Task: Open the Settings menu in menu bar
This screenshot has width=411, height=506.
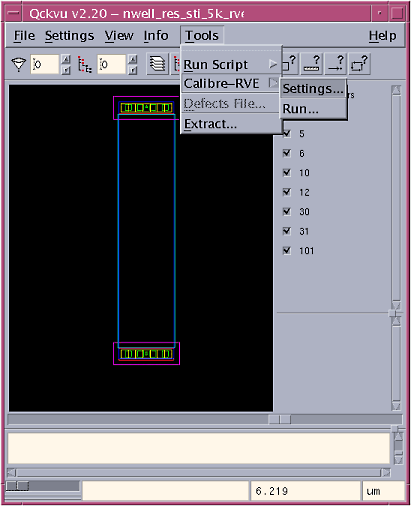Action: tap(69, 35)
